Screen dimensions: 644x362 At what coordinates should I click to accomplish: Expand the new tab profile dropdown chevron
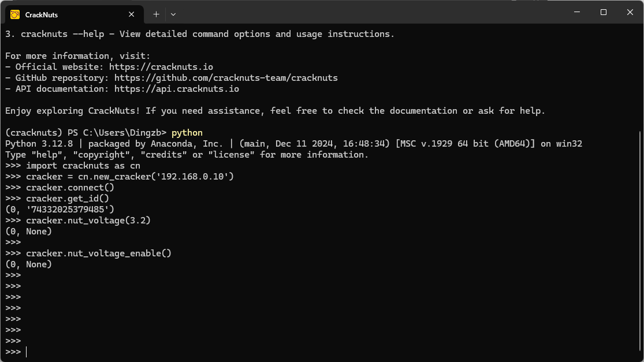tap(173, 14)
